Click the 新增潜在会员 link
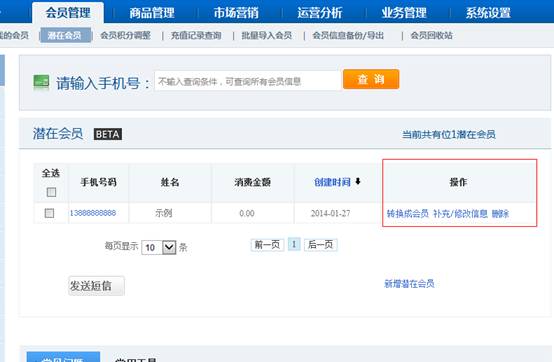The height and width of the screenshot is (362, 554). tap(409, 284)
